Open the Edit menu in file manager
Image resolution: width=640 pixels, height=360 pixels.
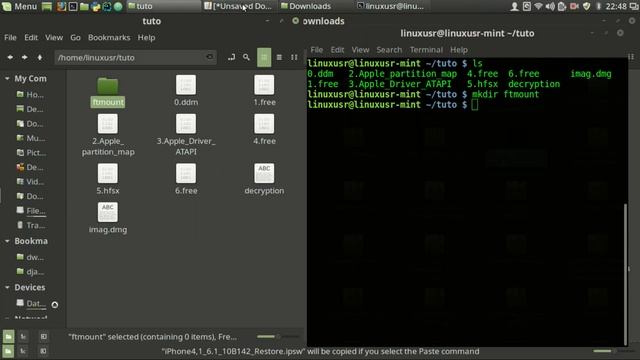pyautogui.click(x=31, y=38)
